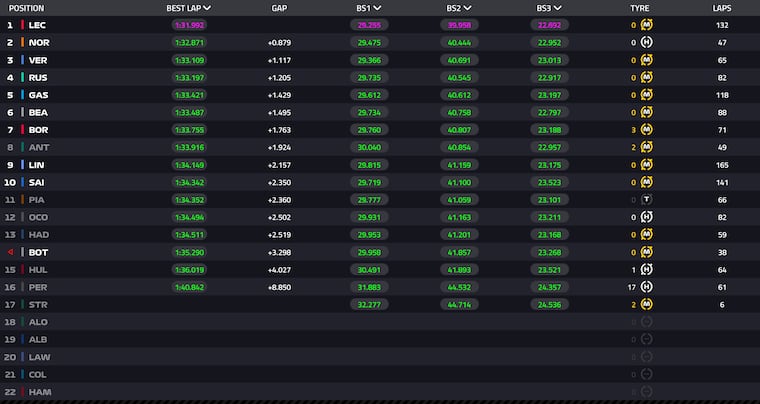Click PER's hard tyre icon

[x=646, y=287]
